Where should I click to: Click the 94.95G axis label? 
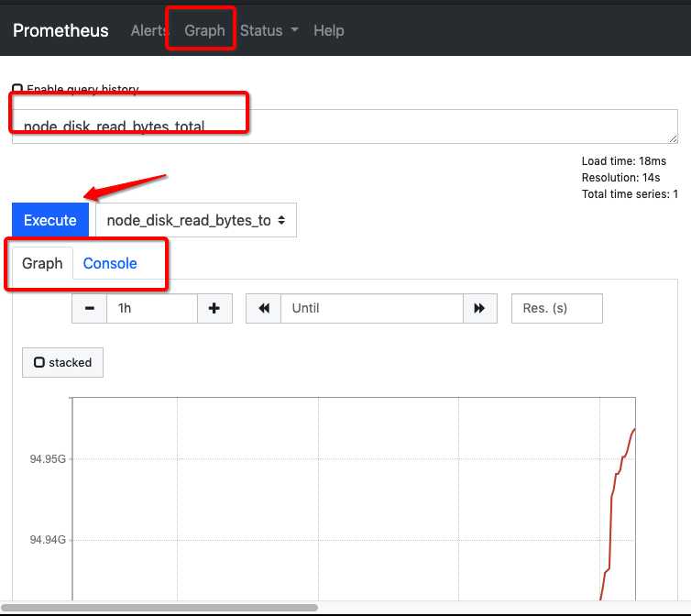pyautogui.click(x=48, y=459)
